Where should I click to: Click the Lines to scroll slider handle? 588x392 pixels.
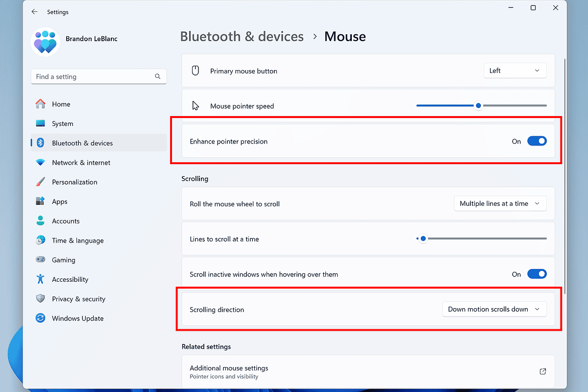(x=423, y=239)
